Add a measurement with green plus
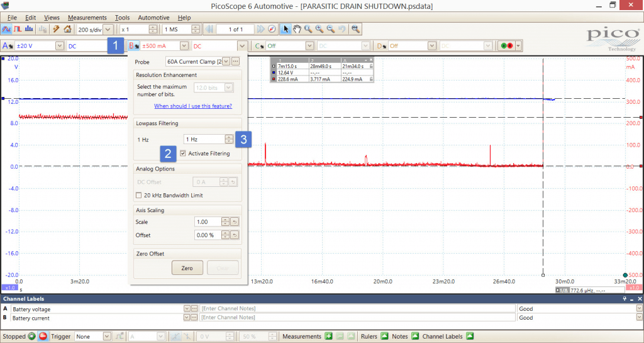 click(x=328, y=337)
